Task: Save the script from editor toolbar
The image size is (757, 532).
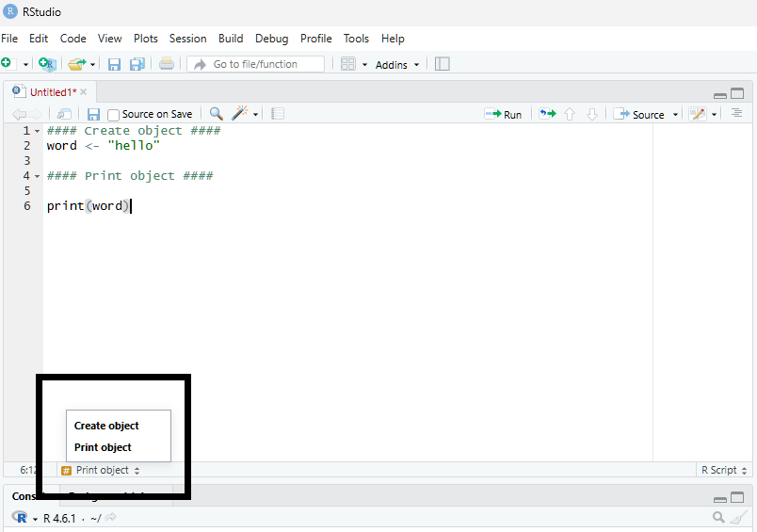Action: 93,115
